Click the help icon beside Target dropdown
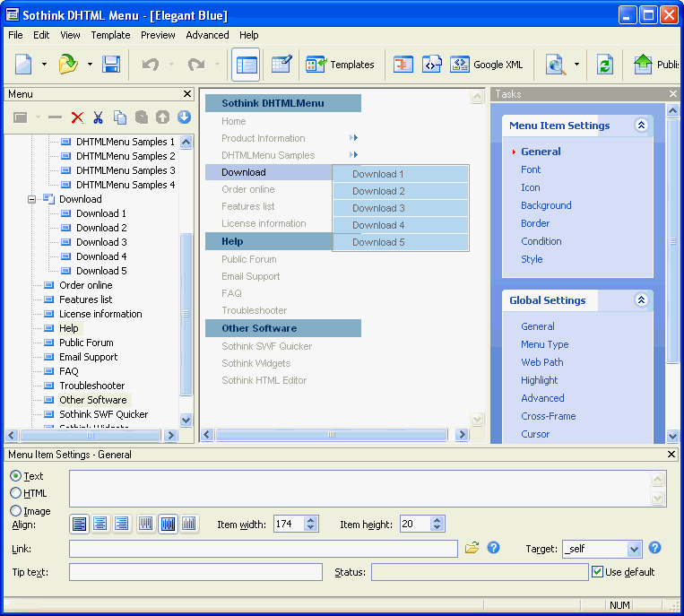 [654, 548]
